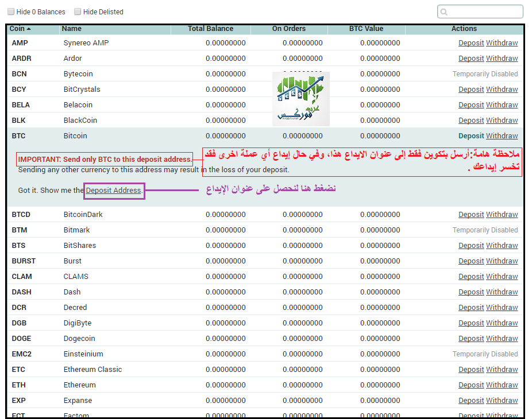Click the search input field

pos(480,11)
